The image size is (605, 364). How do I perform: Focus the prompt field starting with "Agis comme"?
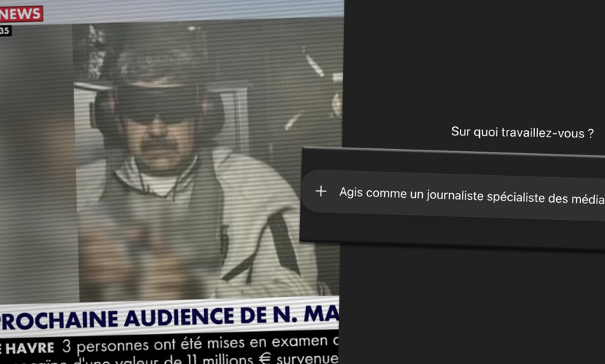[467, 196]
